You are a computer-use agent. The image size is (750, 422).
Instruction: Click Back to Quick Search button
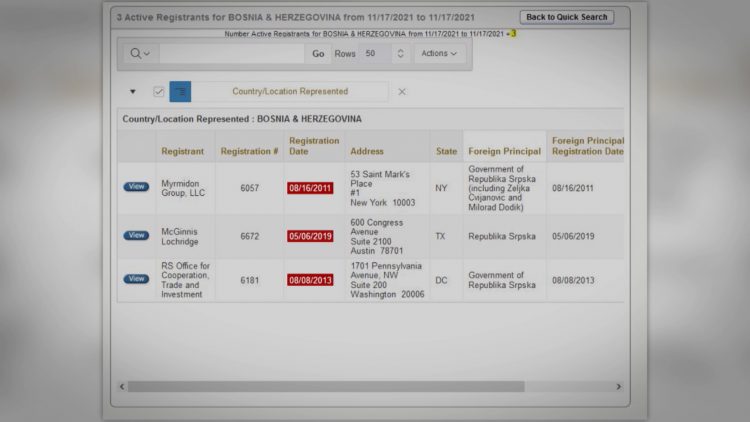coord(567,17)
